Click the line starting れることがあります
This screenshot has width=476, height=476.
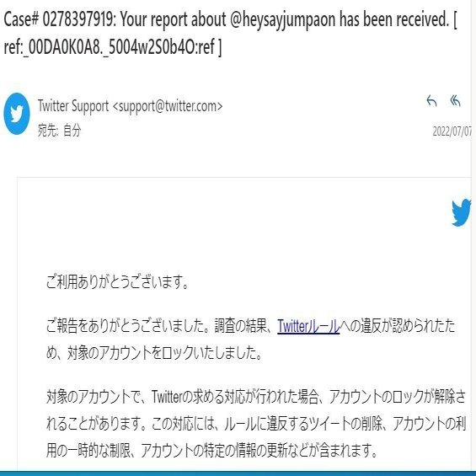(256, 424)
